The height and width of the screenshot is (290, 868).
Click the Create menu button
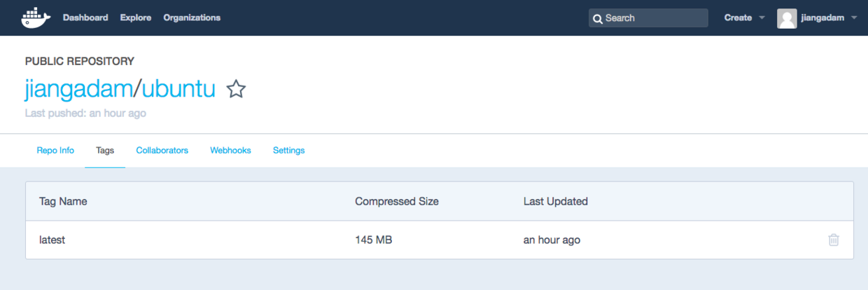(738, 18)
